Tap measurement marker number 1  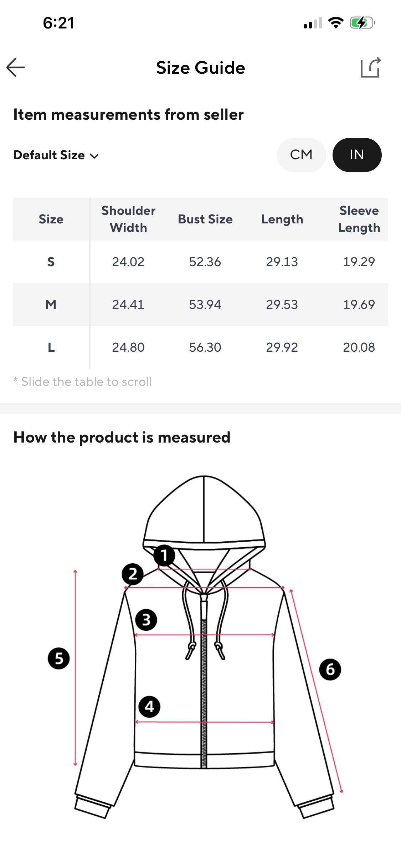(164, 555)
